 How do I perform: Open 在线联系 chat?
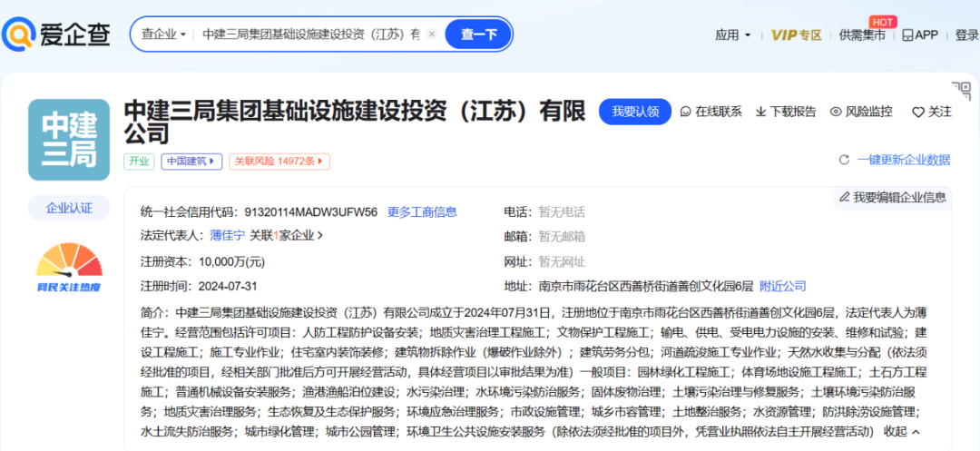pos(711,112)
